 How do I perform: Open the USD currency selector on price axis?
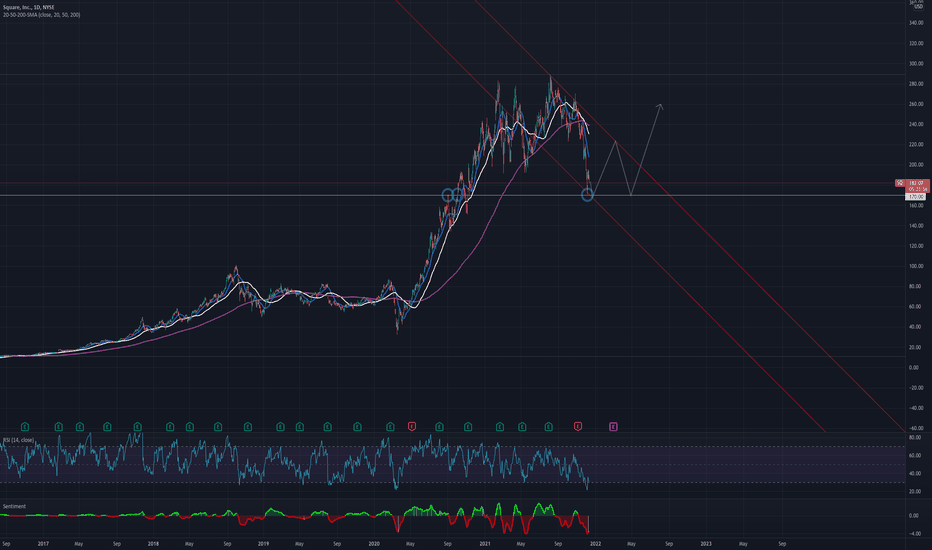[918, 7]
